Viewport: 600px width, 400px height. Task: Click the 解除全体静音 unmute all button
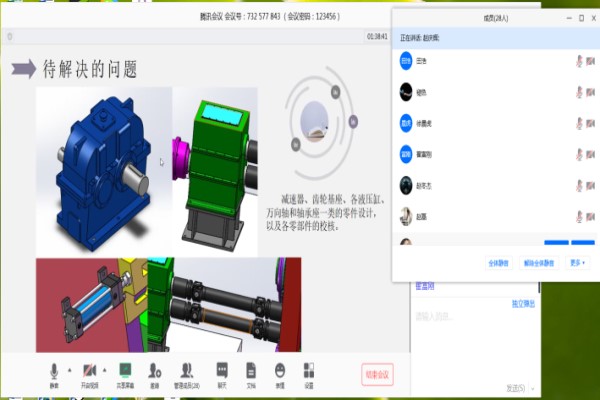pos(541,263)
